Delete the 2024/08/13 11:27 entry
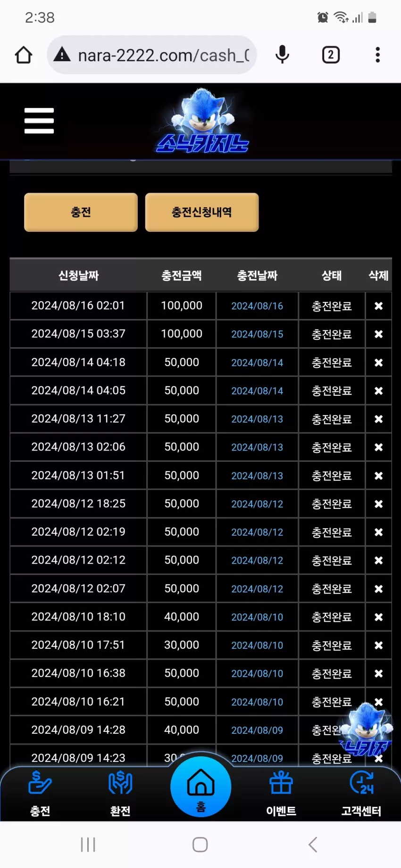This screenshot has width=401, height=868. click(x=378, y=419)
